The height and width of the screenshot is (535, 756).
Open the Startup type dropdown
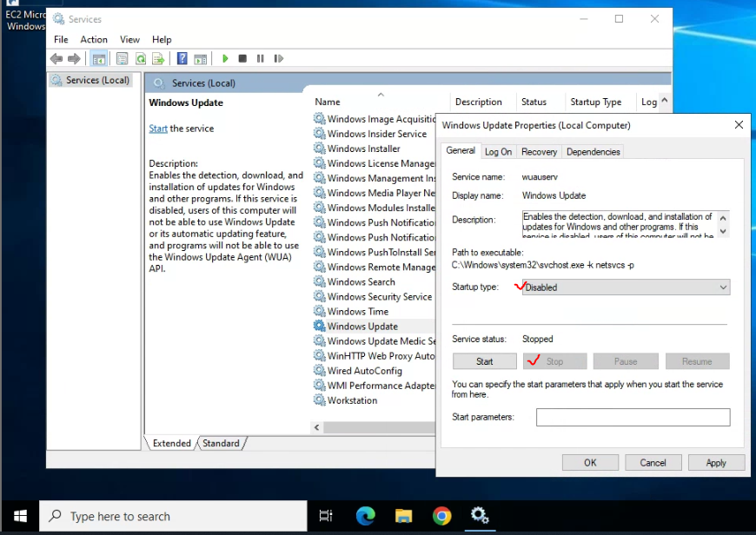626,287
